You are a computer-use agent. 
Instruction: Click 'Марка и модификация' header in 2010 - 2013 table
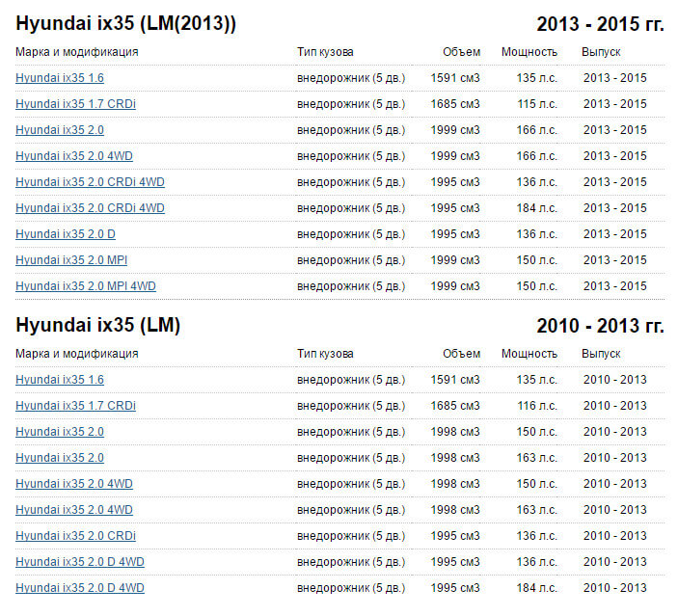click(77, 354)
